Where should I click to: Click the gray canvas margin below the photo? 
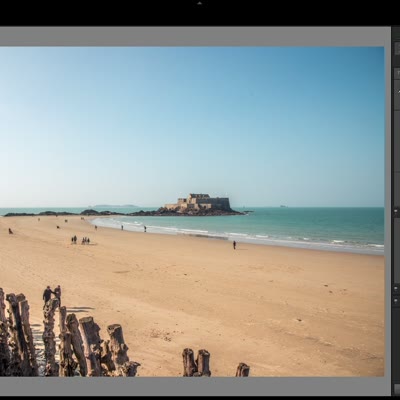click(193, 386)
